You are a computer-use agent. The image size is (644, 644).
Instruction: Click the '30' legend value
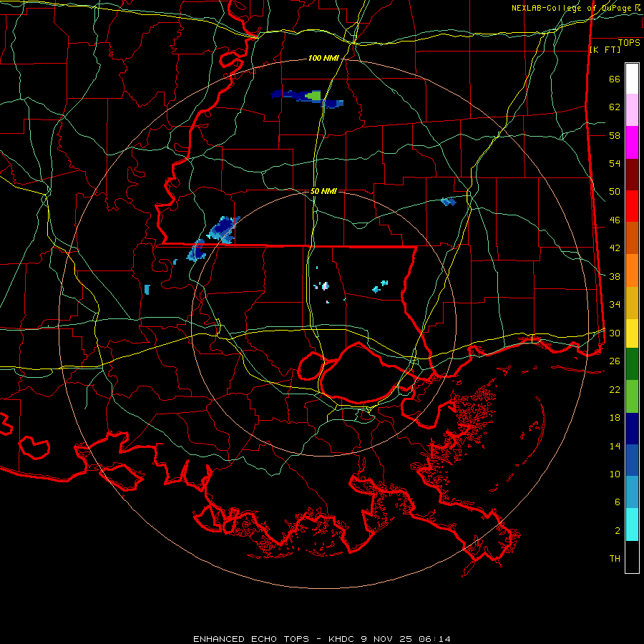click(x=615, y=333)
